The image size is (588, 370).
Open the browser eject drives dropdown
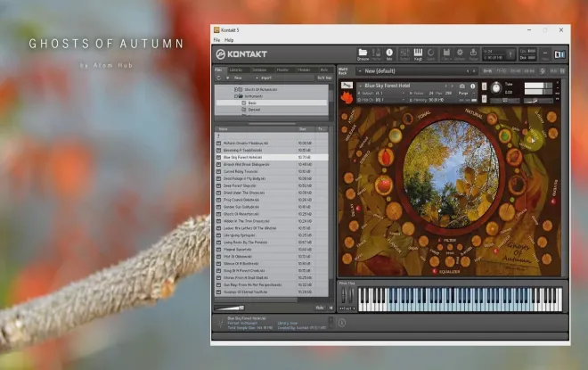[x=227, y=78]
